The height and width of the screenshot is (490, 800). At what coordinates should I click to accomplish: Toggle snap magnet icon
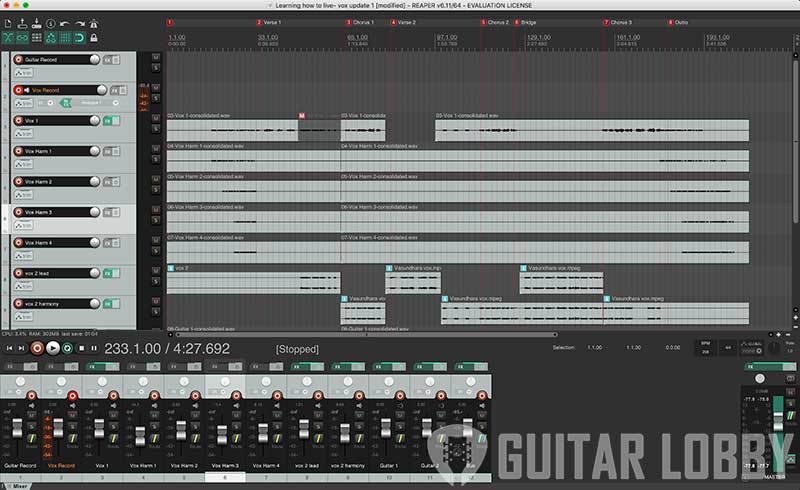[x=80, y=38]
